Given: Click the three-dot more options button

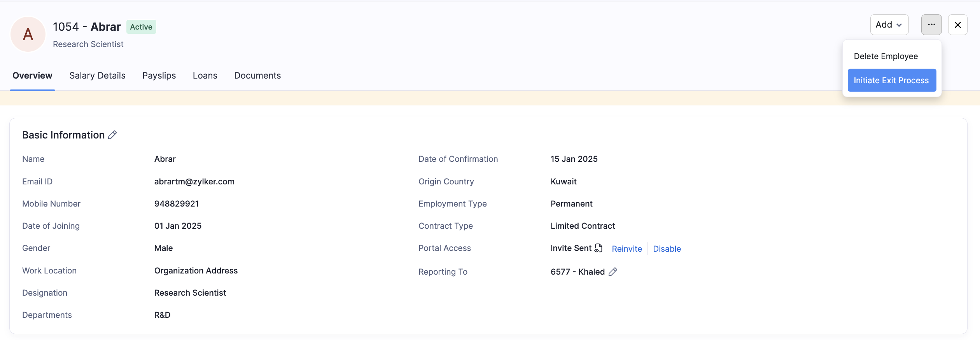Looking at the screenshot, I should coord(931,25).
